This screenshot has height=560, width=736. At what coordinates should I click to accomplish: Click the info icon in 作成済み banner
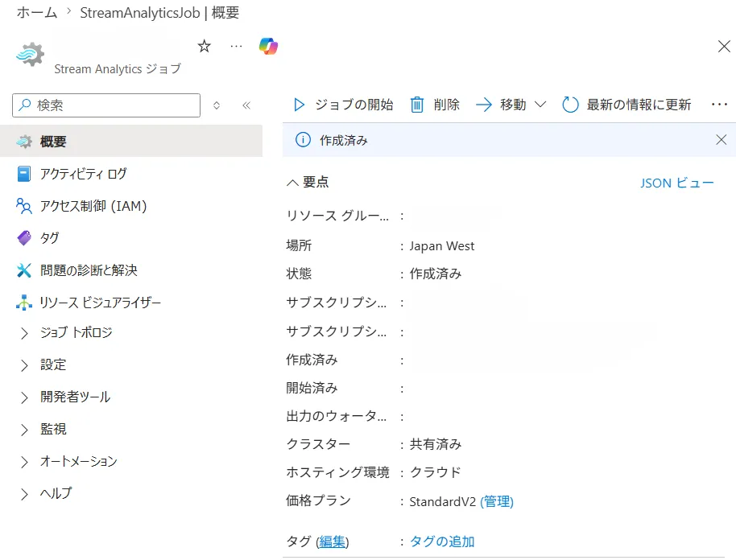303,140
